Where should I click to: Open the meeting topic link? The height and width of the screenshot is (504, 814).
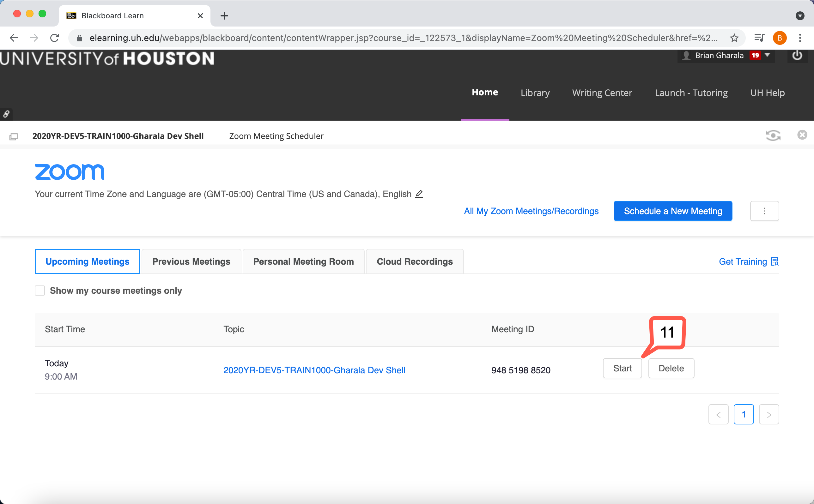click(x=314, y=370)
